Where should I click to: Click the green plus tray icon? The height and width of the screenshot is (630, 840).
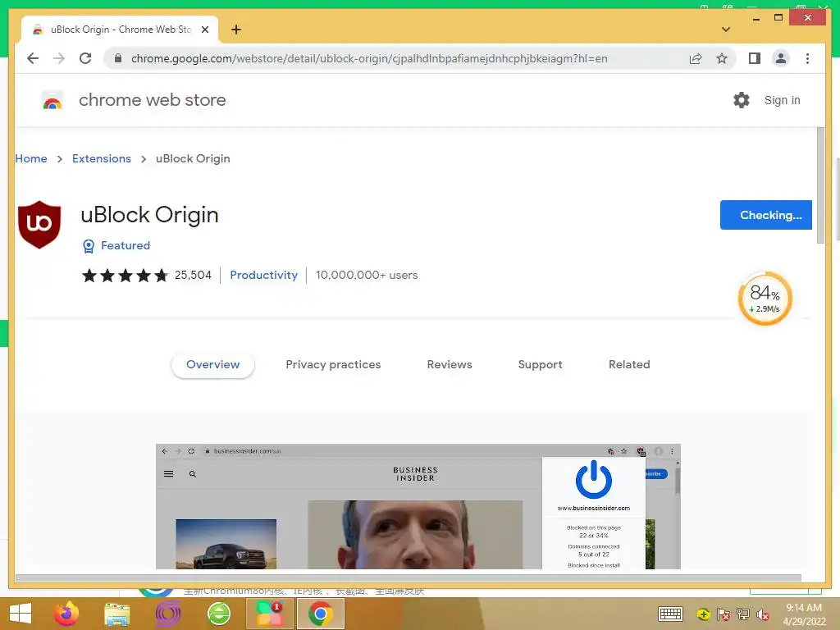[703, 614]
